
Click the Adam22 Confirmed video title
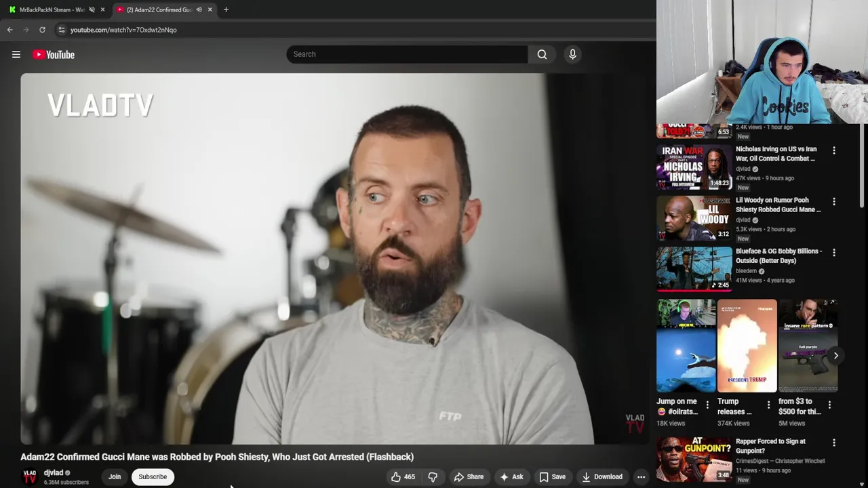click(x=217, y=457)
